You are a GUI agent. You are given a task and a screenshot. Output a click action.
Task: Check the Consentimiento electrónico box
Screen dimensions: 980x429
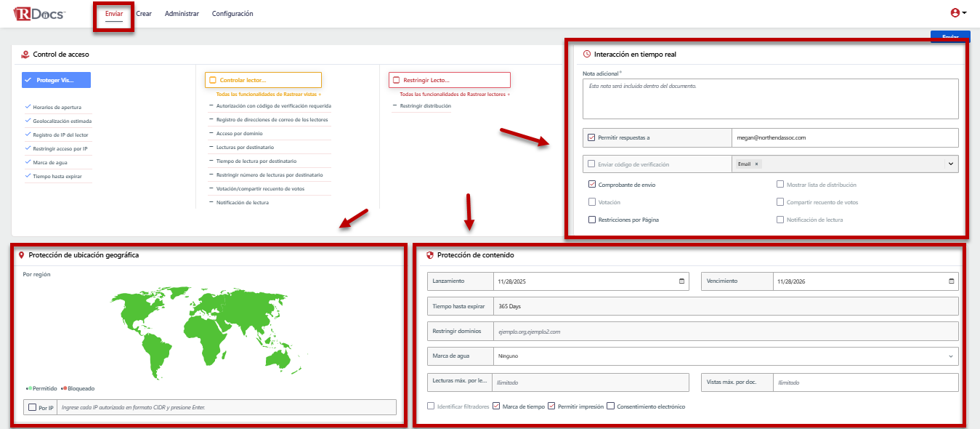(610, 406)
